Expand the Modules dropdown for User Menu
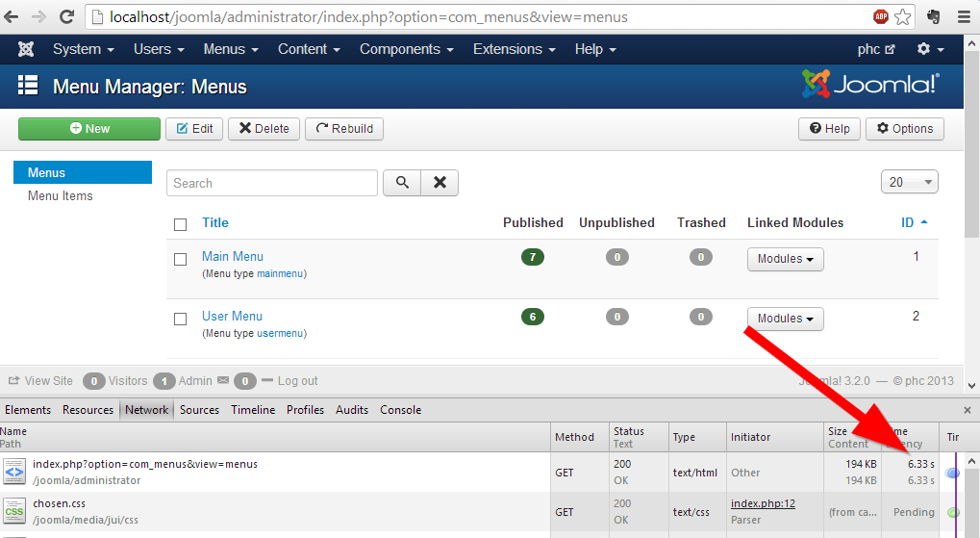 [785, 319]
